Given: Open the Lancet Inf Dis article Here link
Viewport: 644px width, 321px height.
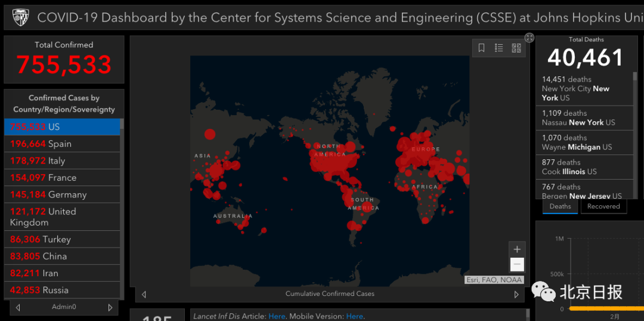Looking at the screenshot, I should coord(277,316).
